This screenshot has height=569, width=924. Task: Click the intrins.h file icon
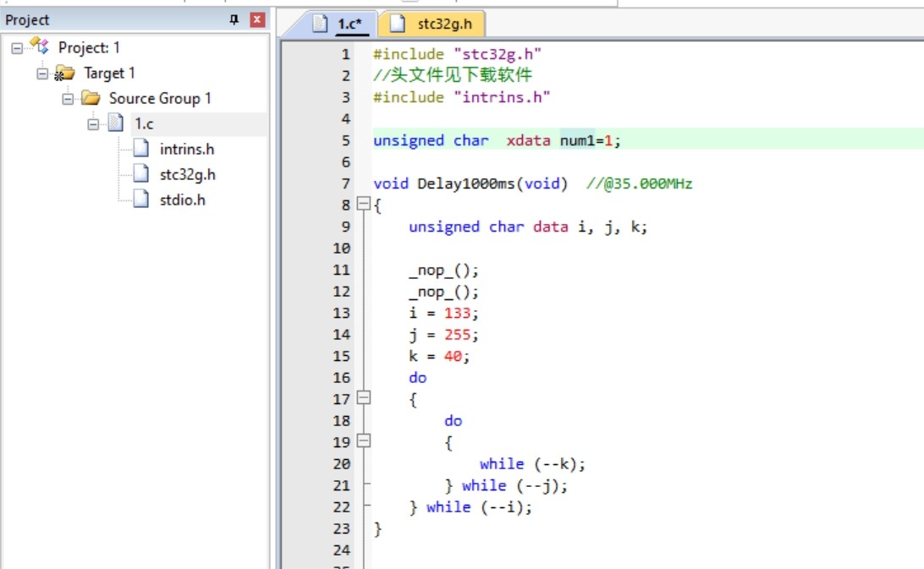[x=140, y=149]
